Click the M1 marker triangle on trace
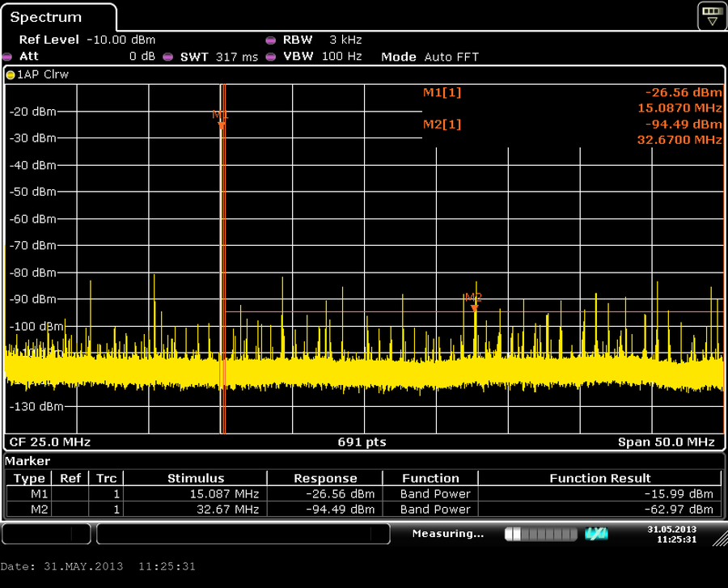The image size is (728, 588). (x=221, y=125)
